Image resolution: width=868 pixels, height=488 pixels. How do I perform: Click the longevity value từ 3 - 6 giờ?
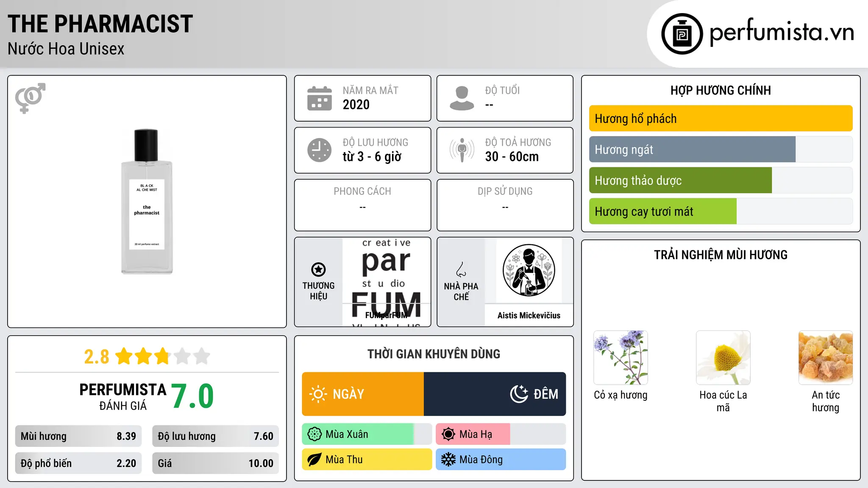[372, 157]
